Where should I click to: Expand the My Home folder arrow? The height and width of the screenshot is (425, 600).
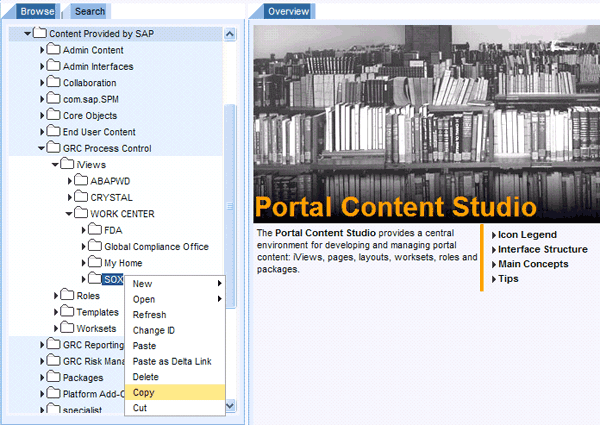coord(83,263)
